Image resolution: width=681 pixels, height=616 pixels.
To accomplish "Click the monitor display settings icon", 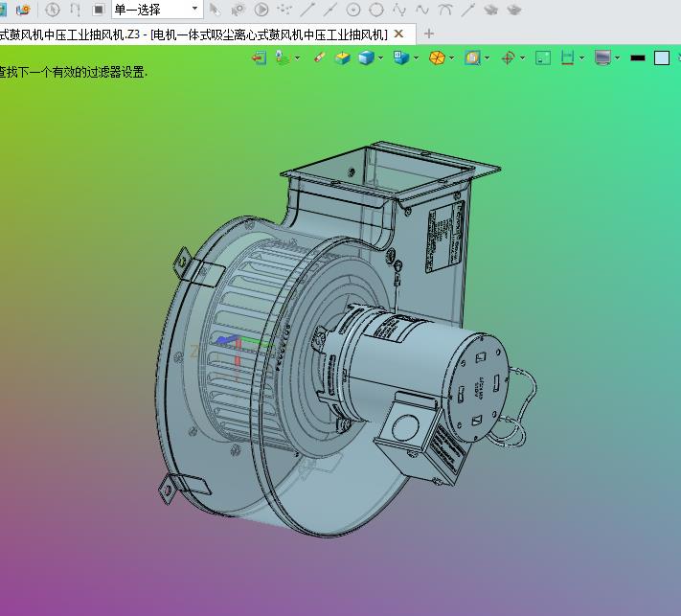I will pos(602,57).
